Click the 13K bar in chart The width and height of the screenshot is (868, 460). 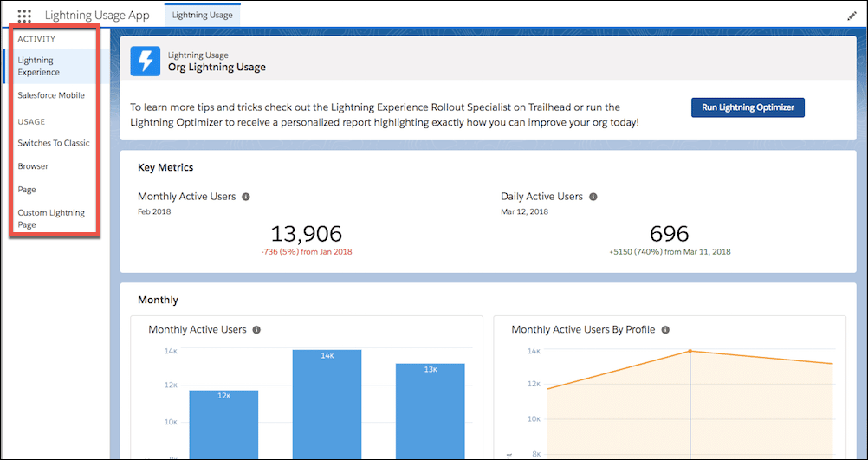pyautogui.click(x=431, y=411)
